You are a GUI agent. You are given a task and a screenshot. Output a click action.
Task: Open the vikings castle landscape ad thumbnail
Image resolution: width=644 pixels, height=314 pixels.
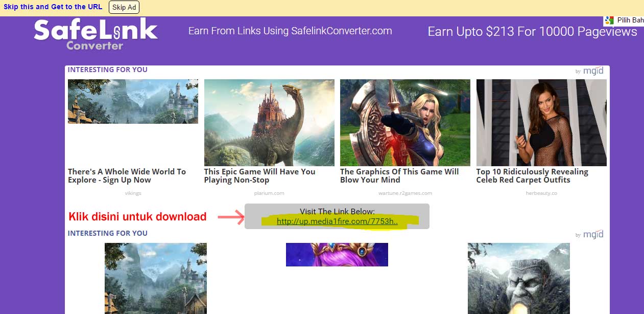coord(133,101)
